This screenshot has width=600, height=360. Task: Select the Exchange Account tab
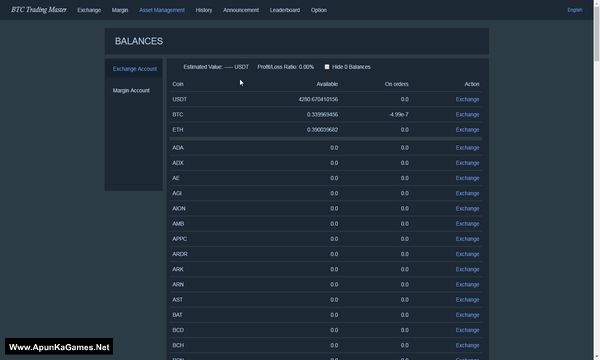(135, 69)
